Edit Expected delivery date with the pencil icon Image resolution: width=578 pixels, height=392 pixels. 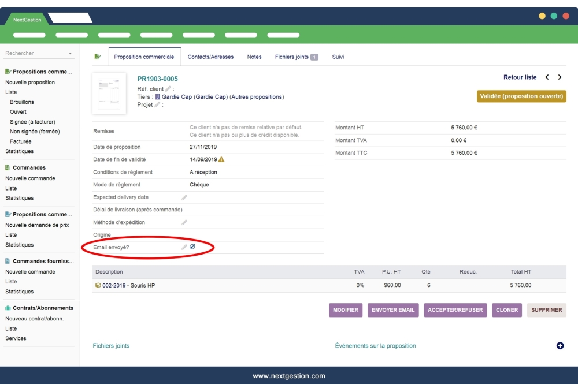click(x=184, y=197)
